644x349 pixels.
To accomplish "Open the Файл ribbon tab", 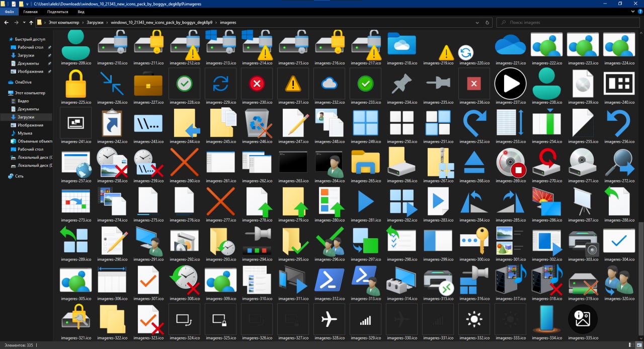I will (x=9, y=12).
